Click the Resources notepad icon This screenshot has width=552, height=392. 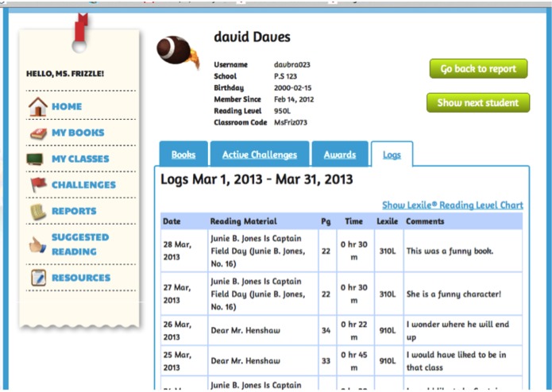[38, 278]
